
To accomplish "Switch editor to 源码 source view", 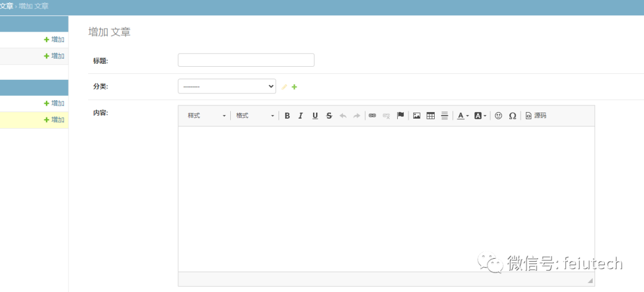I will (535, 116).
